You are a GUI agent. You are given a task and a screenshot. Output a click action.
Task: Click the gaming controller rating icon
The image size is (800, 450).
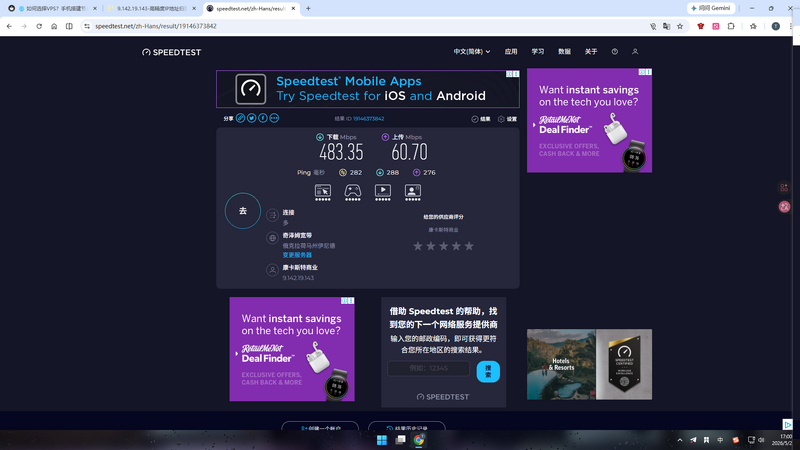coord(353,192)
